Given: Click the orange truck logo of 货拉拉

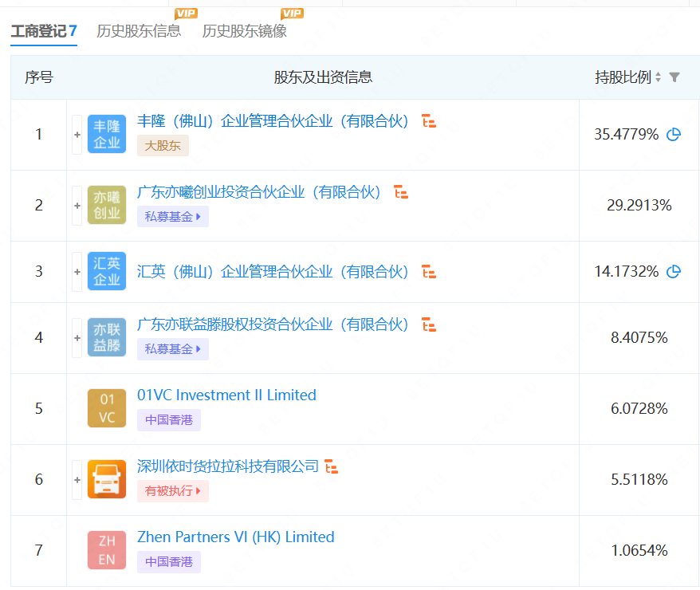Looking at the screenshot, I should point(107,479).
